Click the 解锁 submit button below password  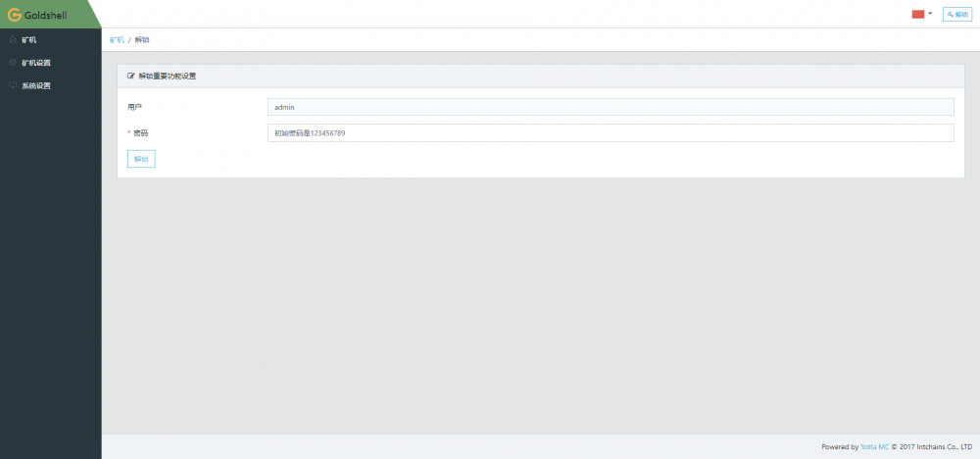(141, 159)
